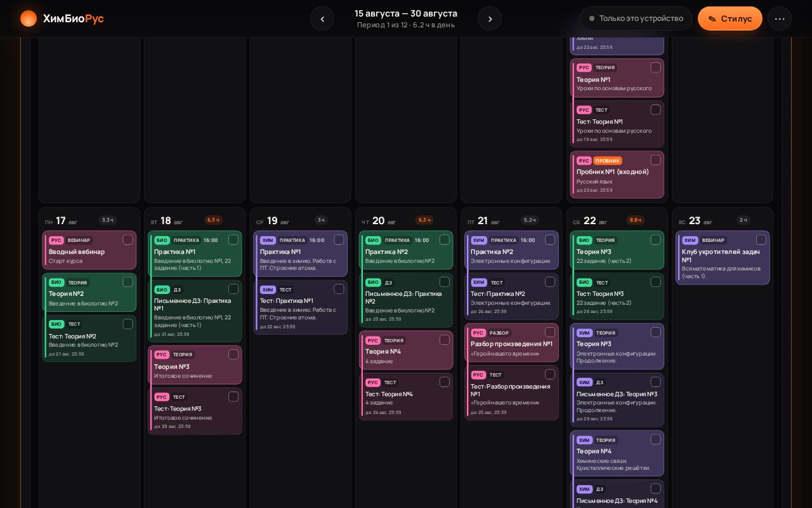Check ХИМ Практика №1 on 19 авг
Image resolution: width=812 pixels, height=508 pixels.
(339, 239)
